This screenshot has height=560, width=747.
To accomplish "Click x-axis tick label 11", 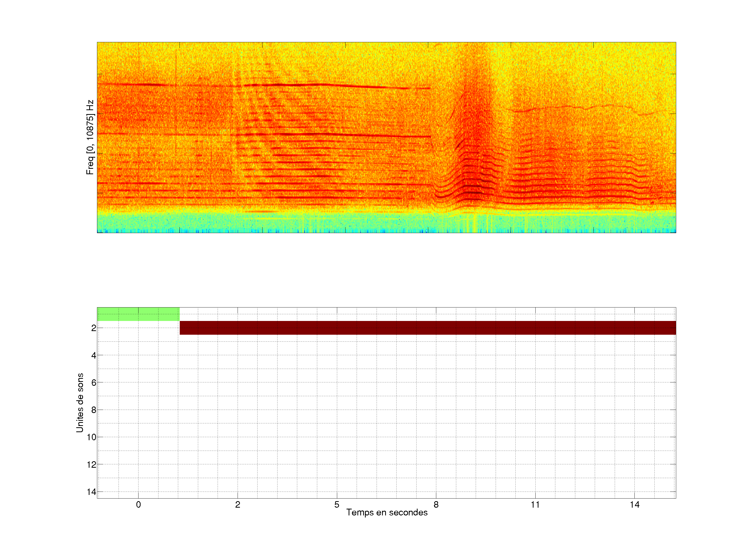I will (535, 505).
